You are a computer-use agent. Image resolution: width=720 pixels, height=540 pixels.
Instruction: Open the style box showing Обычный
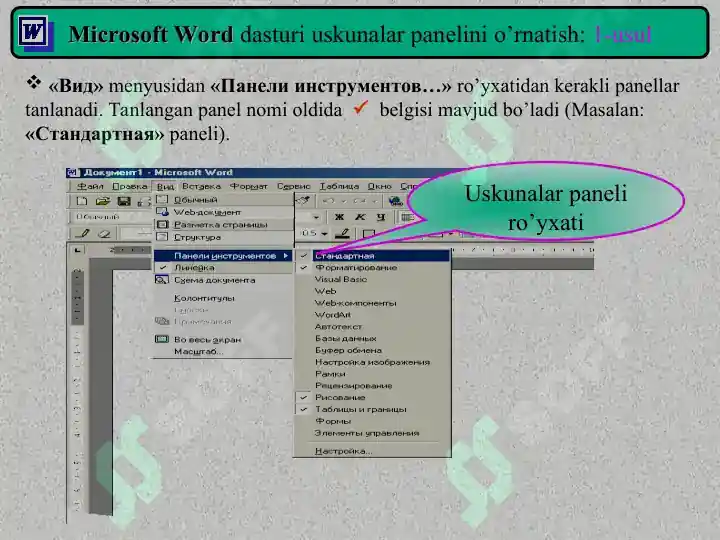111,217
